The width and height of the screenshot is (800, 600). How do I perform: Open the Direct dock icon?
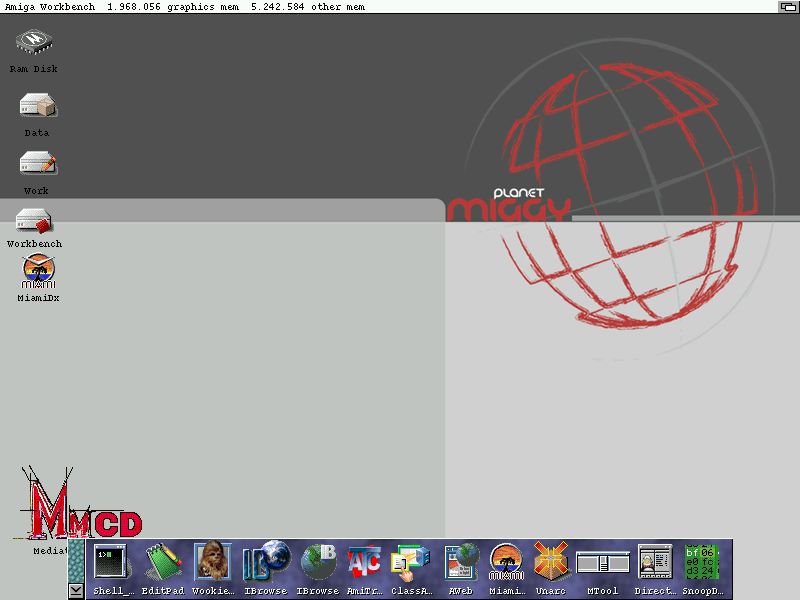[x=655, y=561]
